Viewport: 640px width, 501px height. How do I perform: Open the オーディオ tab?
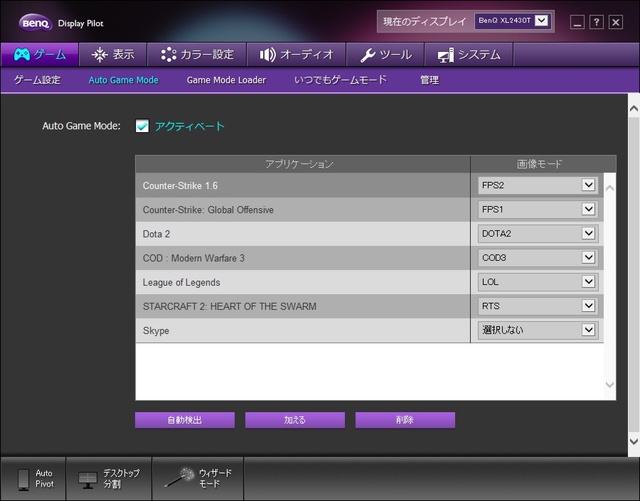297,54
